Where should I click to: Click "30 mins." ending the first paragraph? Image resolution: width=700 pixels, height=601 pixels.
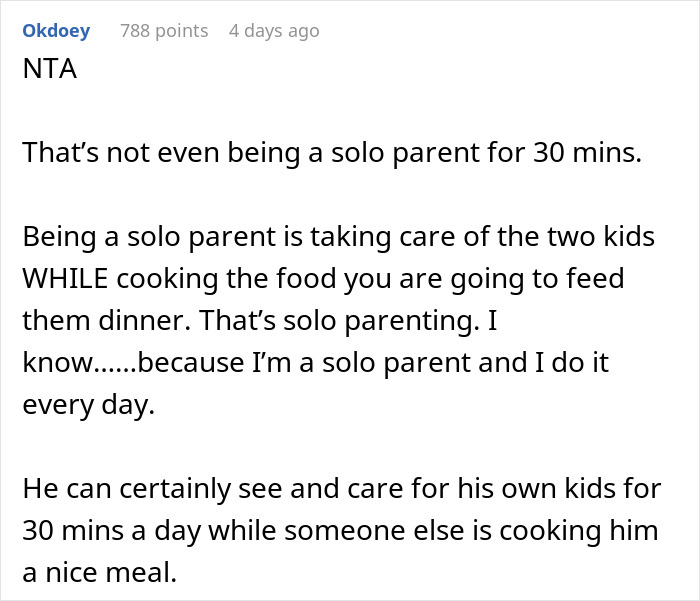point(587,154)
